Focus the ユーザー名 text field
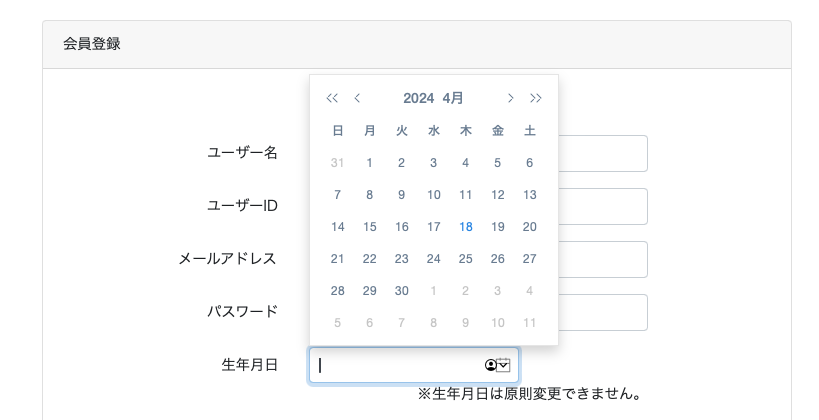The height and width of the screenshot is (420, 819). [x=602, y=154]
